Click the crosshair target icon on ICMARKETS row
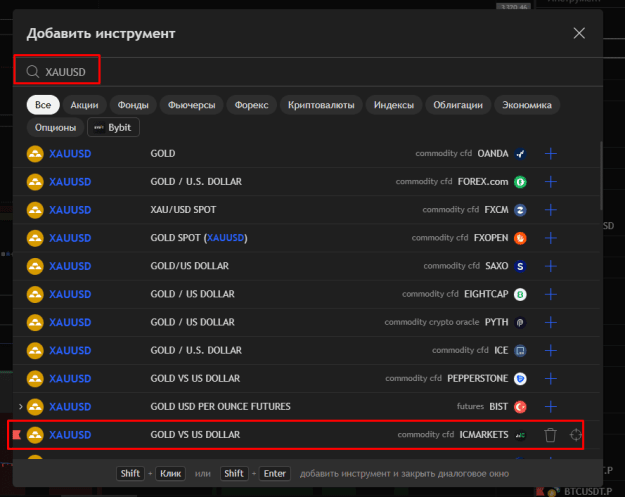625x497 pixels. click(576, 435)
